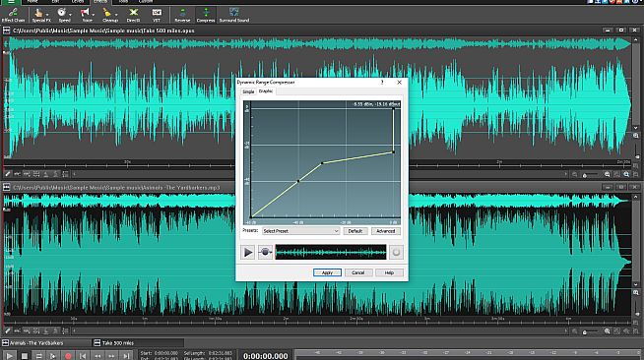Open window menu icon of Yardbarkers file
The image size is (644, 360).
coord(7,188)
